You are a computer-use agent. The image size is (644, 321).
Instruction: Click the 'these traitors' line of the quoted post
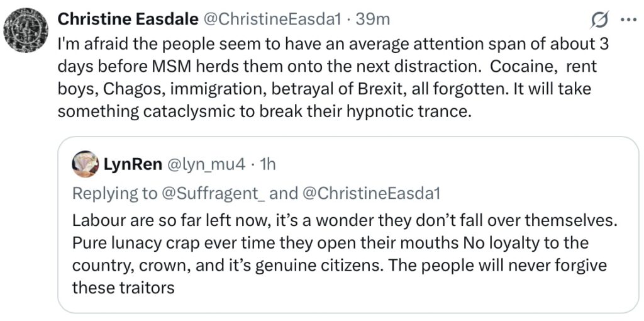click(x=123, y=287)
